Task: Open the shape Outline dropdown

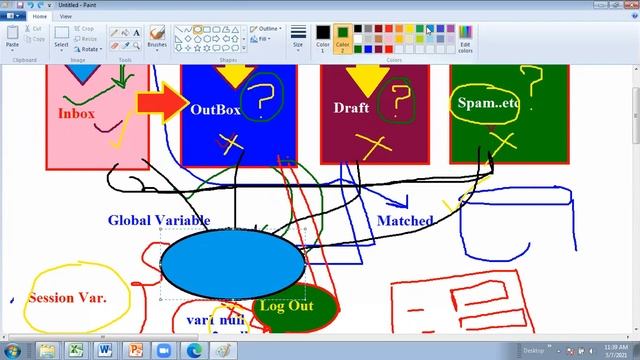Action: coord(266,29)
